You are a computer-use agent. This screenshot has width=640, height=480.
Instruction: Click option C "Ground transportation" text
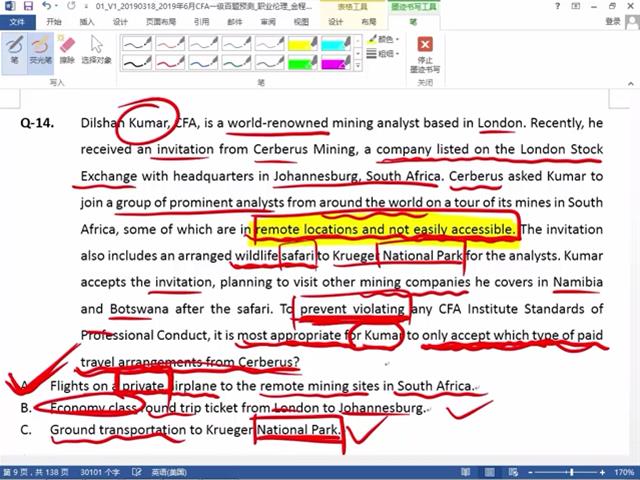(x=118, y=430)
